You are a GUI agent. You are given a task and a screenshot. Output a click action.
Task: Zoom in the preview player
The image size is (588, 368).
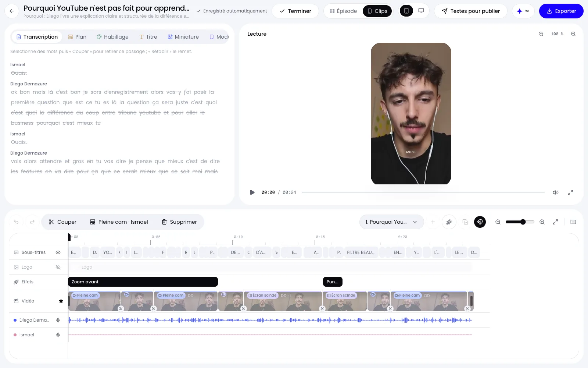click(x=573, y=34)
